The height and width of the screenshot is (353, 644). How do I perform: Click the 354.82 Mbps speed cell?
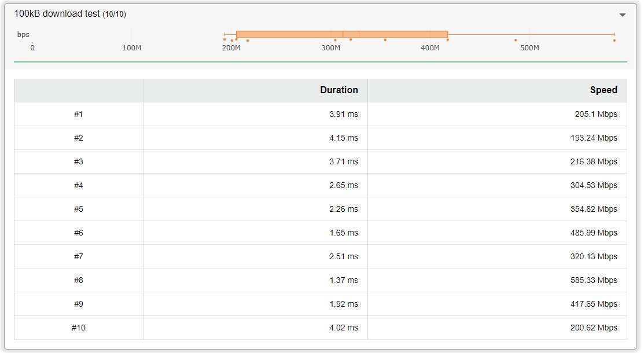coord(593,209)
